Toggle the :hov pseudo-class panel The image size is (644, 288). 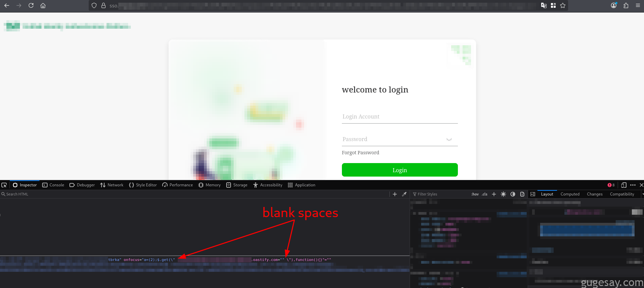[x=475, y=194]
